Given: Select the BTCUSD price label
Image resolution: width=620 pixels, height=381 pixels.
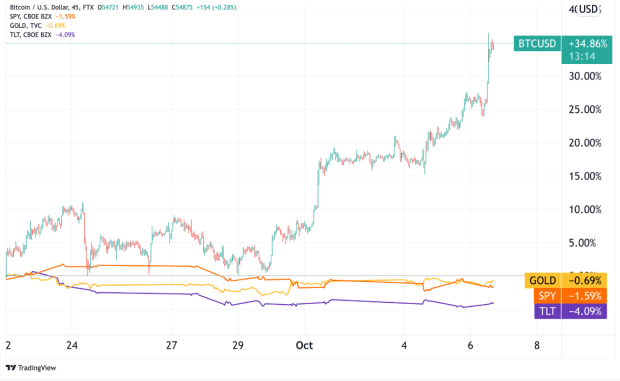Looking at the screenshot, I should point(537,43).
